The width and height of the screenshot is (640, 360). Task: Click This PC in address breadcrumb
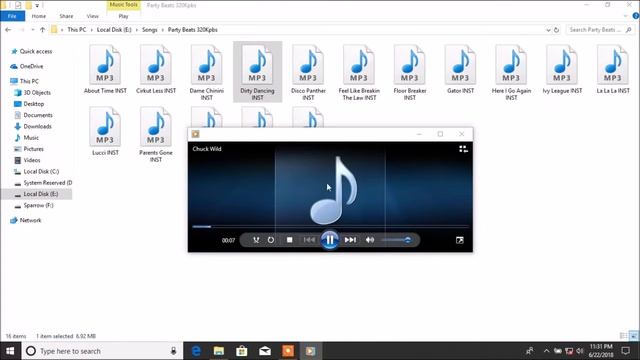77,30
